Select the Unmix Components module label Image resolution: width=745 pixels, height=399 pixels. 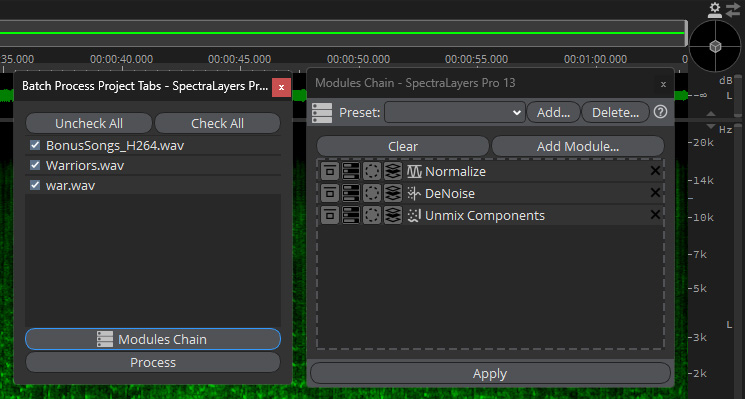click(485, 216)
